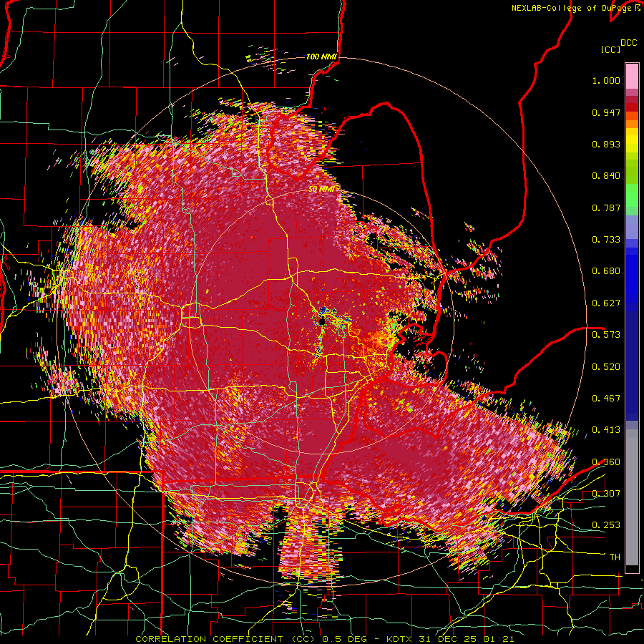Viewport: 644px width, 644px height.
Task: Click the 0.840 scale value
Action: (606, 176)
